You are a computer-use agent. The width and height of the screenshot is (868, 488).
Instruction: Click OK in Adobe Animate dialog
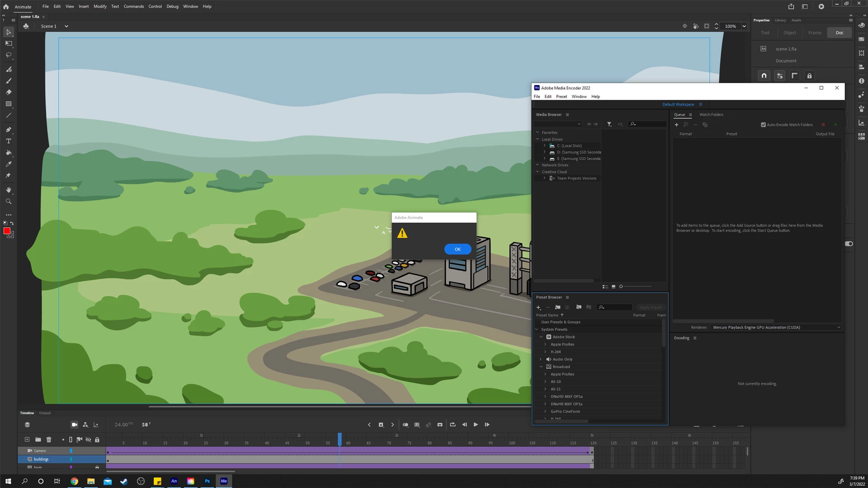tap(458, 249)
